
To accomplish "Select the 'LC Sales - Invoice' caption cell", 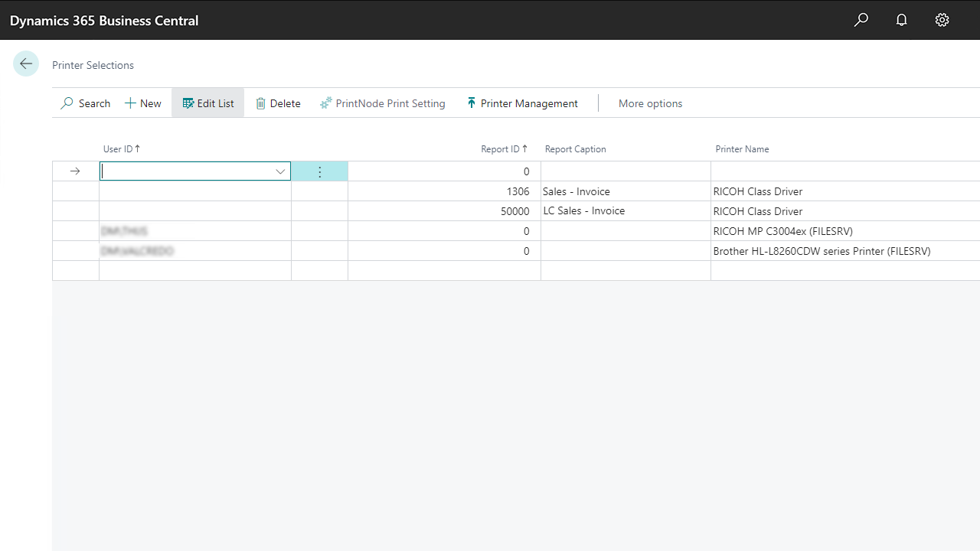I will (x=626, y=211).
